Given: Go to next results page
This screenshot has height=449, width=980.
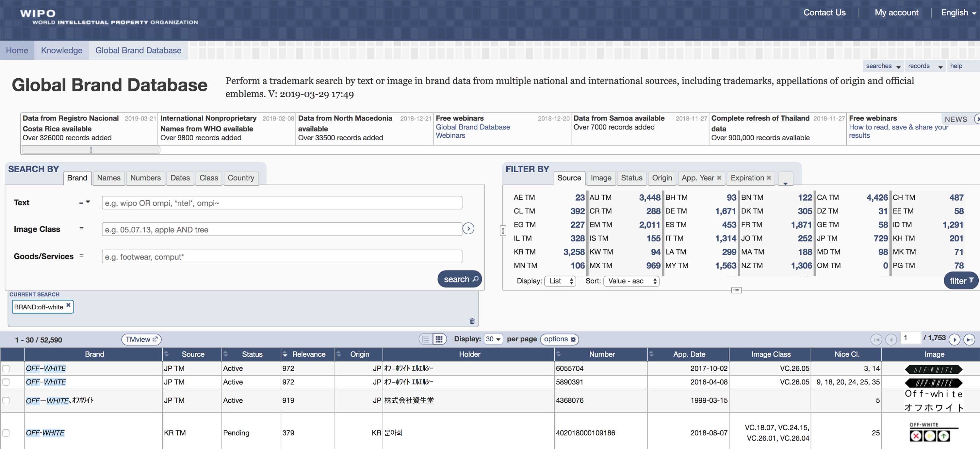Looking at the screenshot, I should 955,340.
